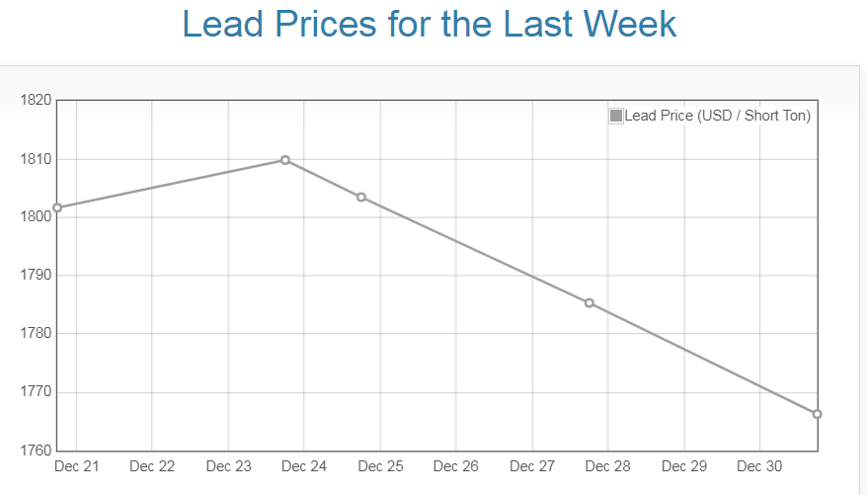The width and height of the screenshot is (868, 495).
Task: Click the Dec 23 x-axis label
Action: (228, 466)
